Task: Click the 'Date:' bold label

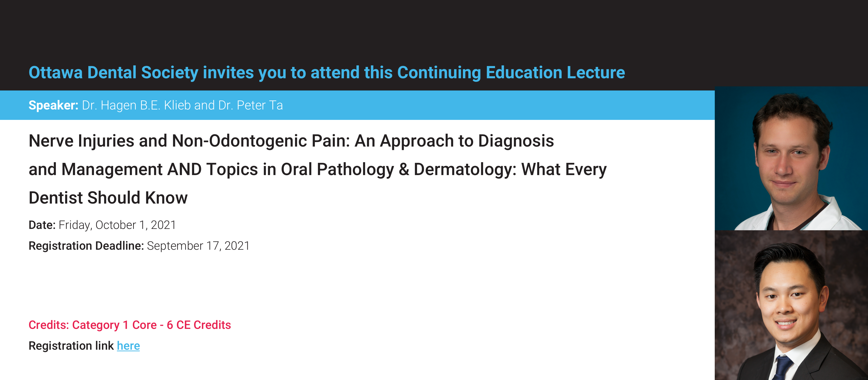Action: point(42,225)
